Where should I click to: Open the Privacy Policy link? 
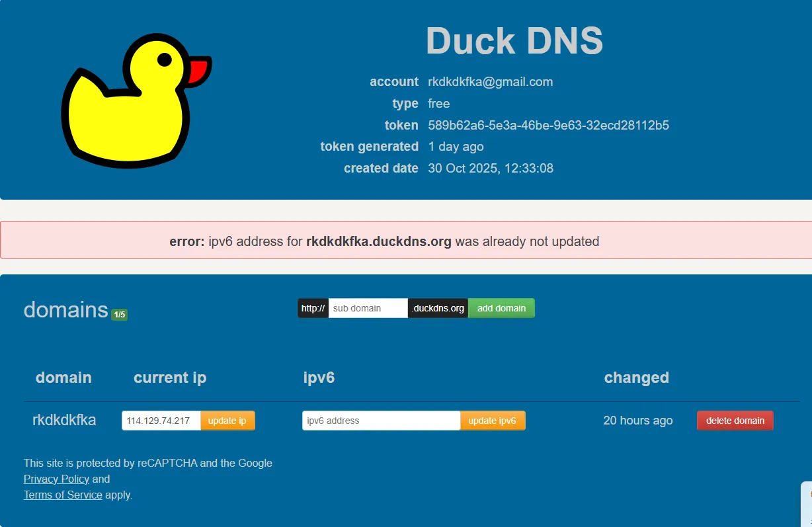(x=56, y=479)
